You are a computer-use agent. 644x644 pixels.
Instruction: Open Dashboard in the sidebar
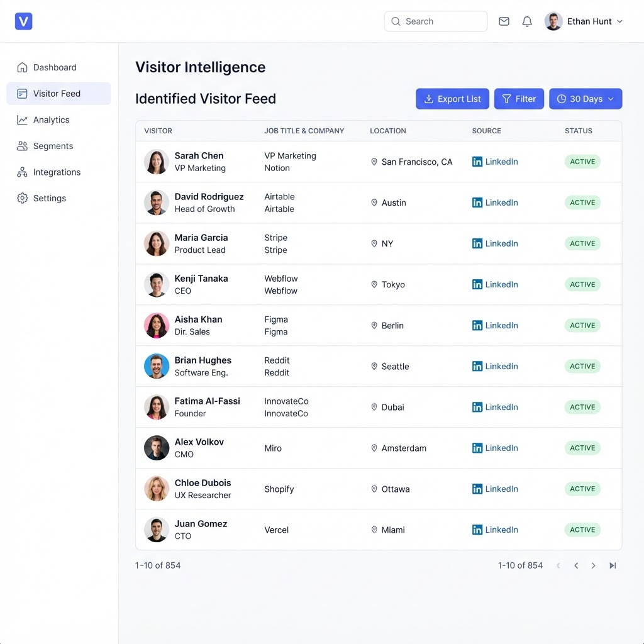[58, 67]
